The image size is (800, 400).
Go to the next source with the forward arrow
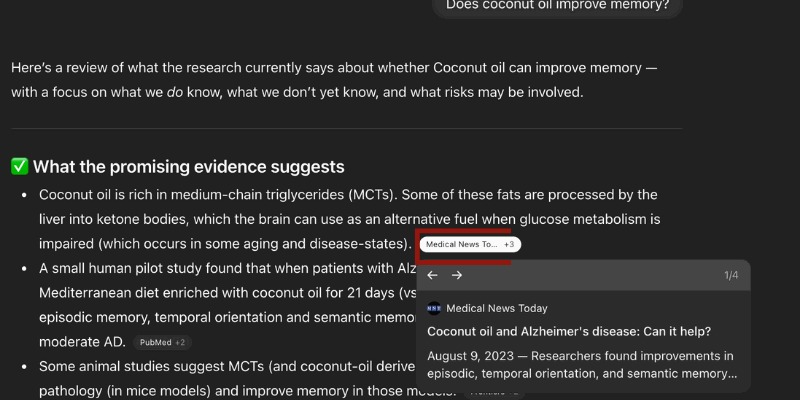click(457, 275)
